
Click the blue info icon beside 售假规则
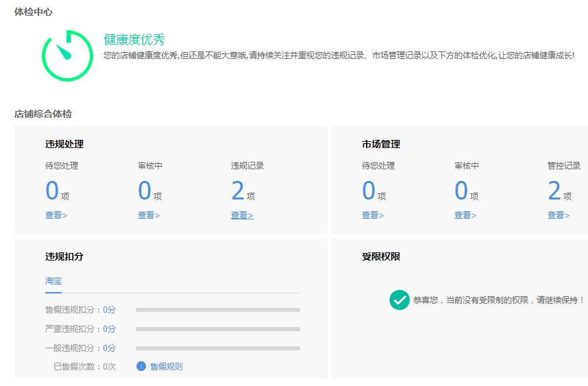pos(141,366)
